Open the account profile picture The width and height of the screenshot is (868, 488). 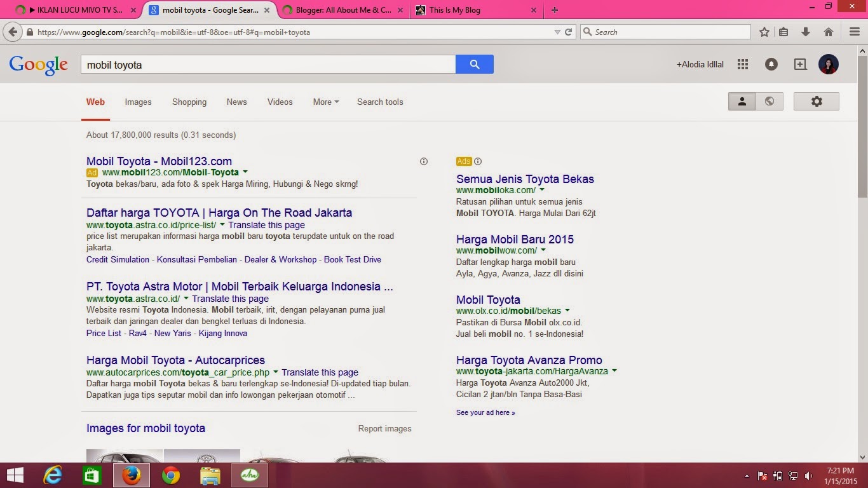pos(829,64)
